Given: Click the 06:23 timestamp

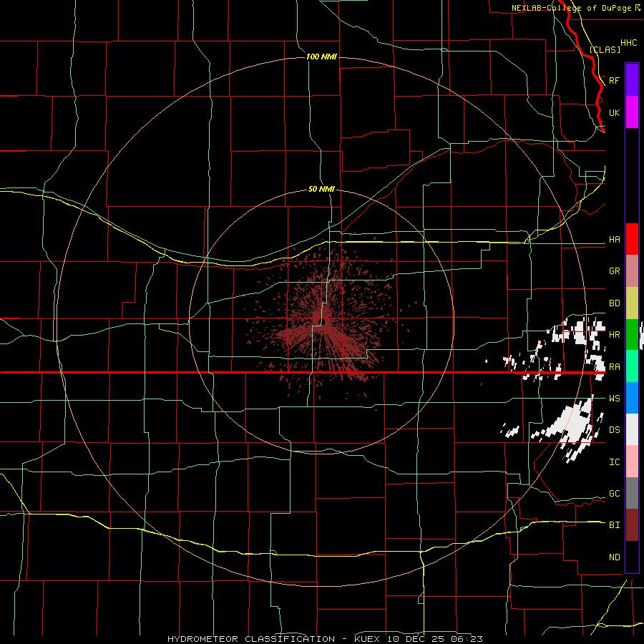Looking at the screenshot, I should pos(466,639).
